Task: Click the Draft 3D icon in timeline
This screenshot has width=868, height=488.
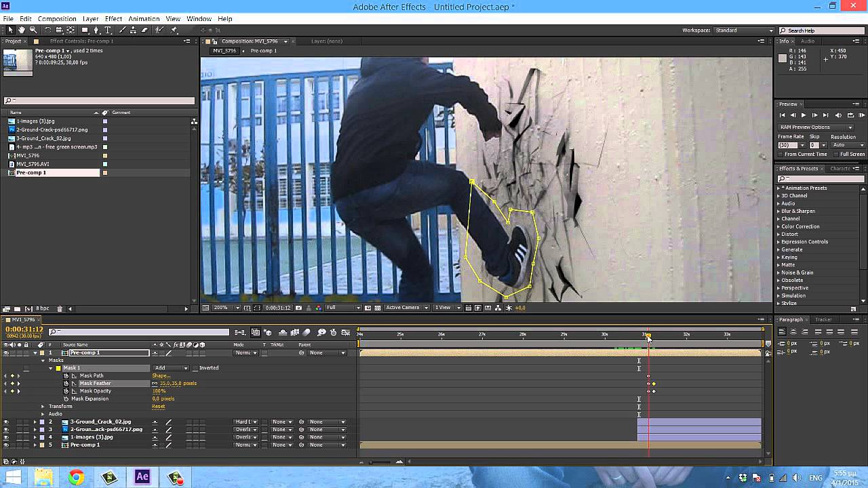Action: (269, 332)
